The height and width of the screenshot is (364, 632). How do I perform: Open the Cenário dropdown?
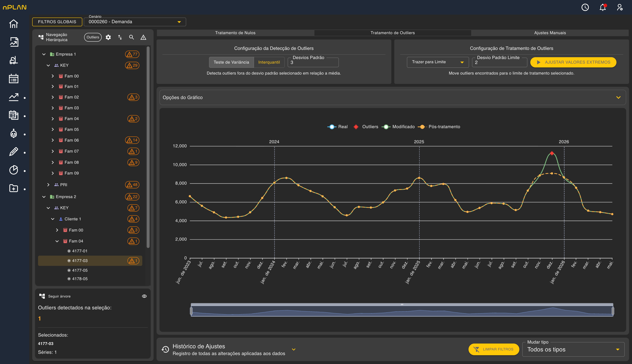point(135,22)
